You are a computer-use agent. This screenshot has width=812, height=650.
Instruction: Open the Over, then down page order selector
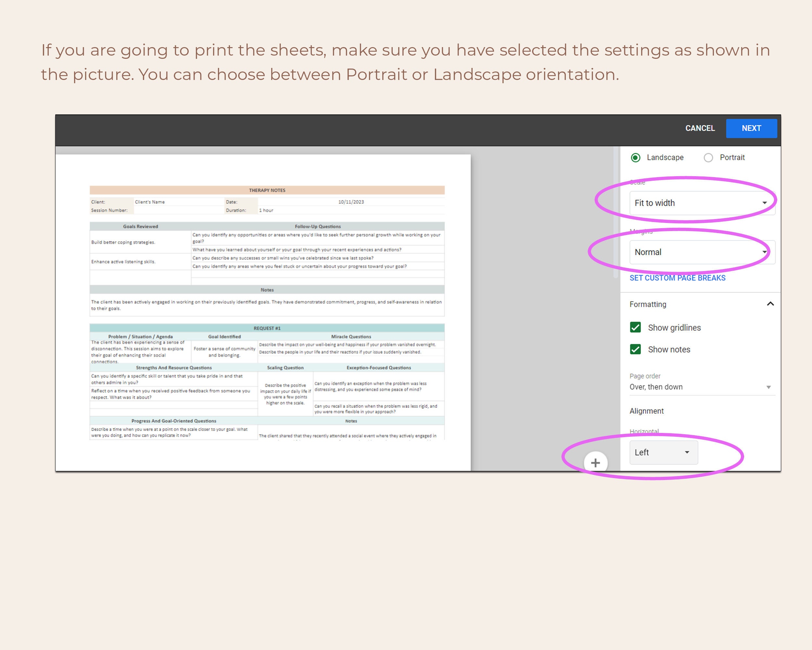701,387
